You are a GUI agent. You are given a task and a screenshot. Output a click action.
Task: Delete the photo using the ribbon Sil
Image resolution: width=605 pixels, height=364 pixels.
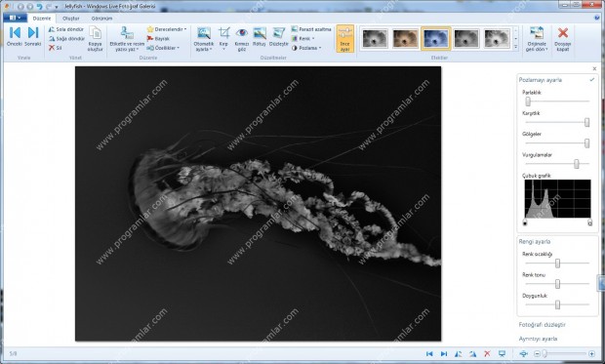55,48
